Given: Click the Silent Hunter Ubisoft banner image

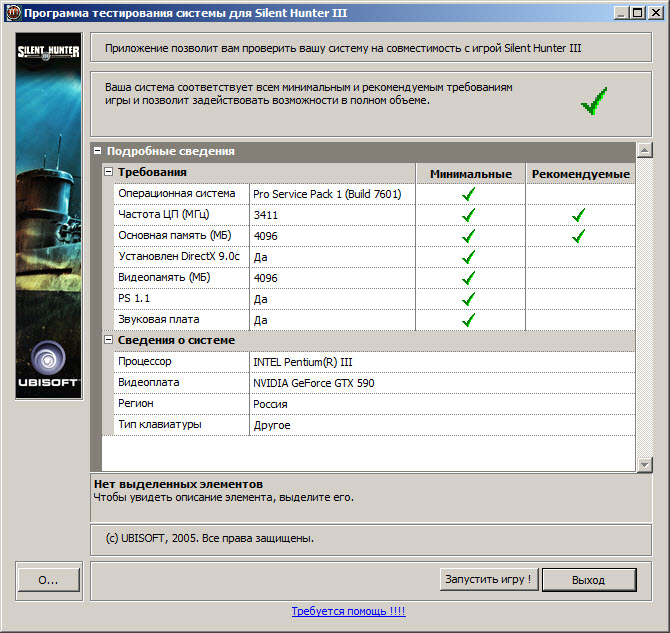Looking at the screenshot, I should (x=48, y=216).
